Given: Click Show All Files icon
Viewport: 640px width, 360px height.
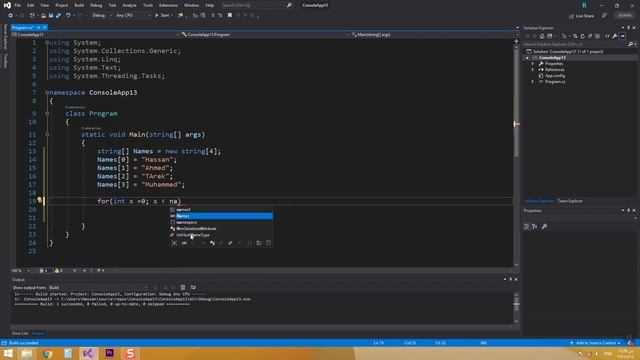Looking at the screenshot, I should pos(597,36).
